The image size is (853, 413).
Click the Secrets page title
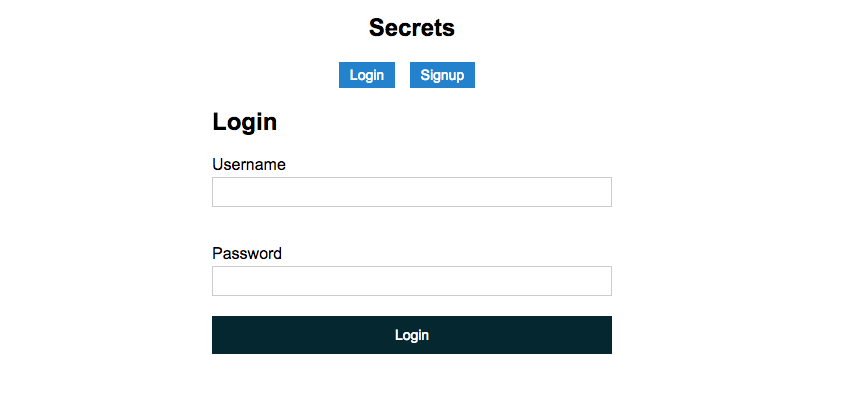(x=411, y=28)
